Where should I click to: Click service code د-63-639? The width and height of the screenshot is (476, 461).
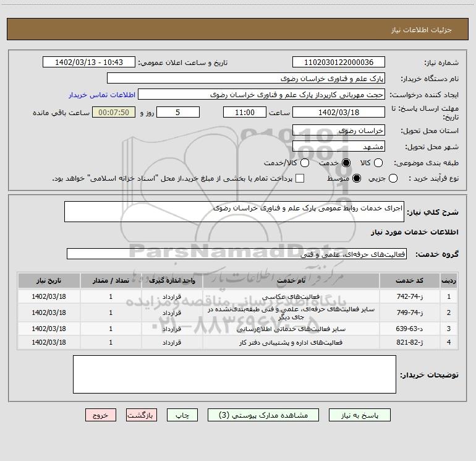click(409, 329)
